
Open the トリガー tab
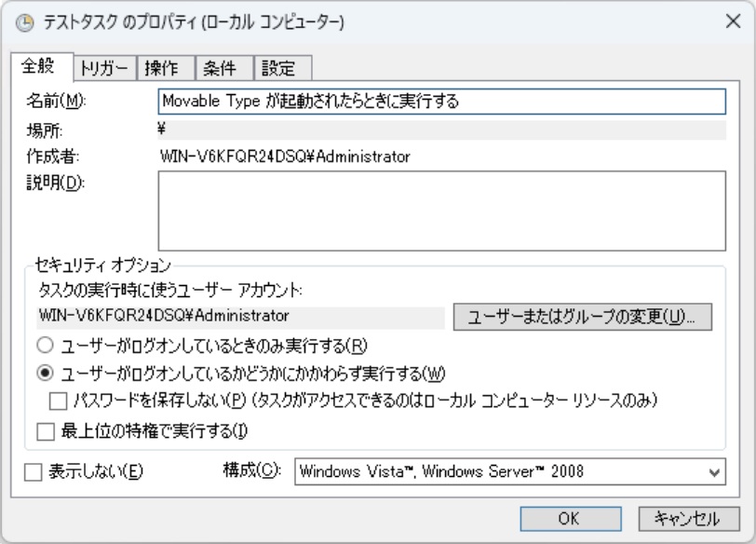(x=102, y=68)
